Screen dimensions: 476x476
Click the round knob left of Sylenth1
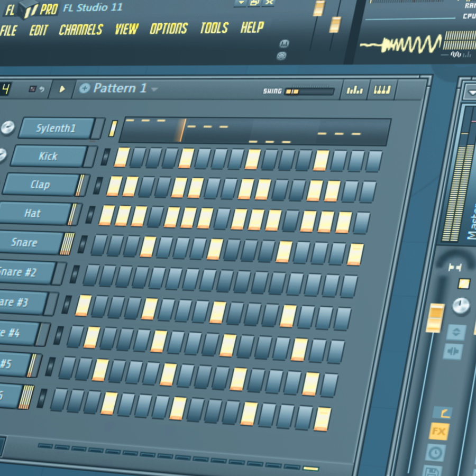click(x=7, y=127)
